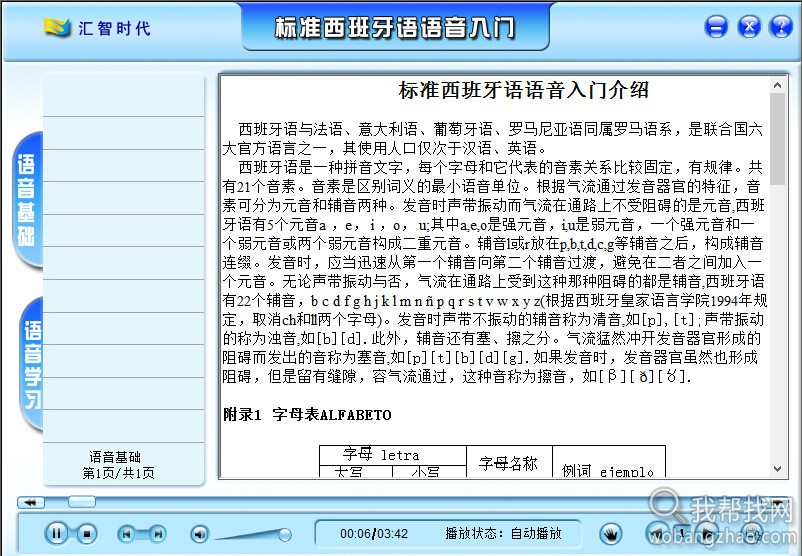Go to the previous page arrow
This screenshot has width=802, height=556.
(657, 533)
